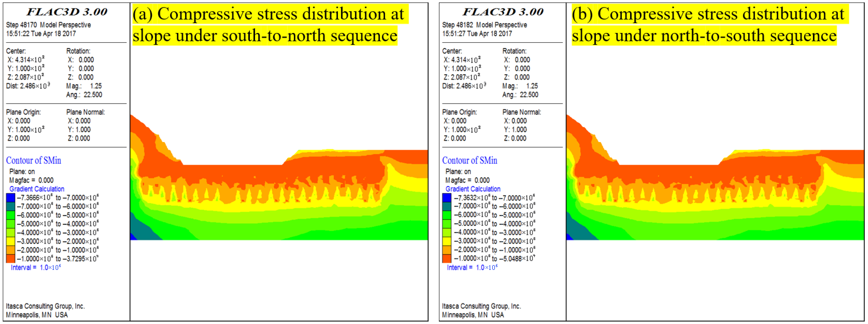Image resolution: width=868 pixels, height=324 pixels.
Task: Click the red-orange legend swatch in panel (a)
Action: point(10,259)
